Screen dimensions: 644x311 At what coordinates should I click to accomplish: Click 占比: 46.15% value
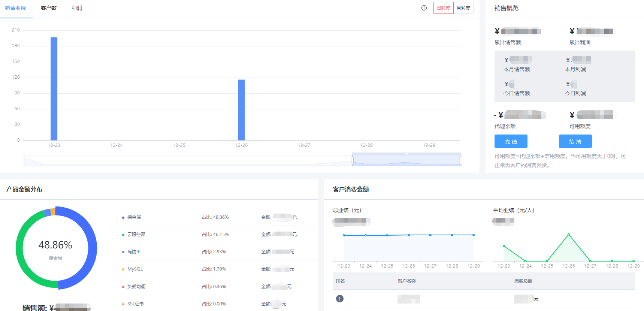pos(215,235)
